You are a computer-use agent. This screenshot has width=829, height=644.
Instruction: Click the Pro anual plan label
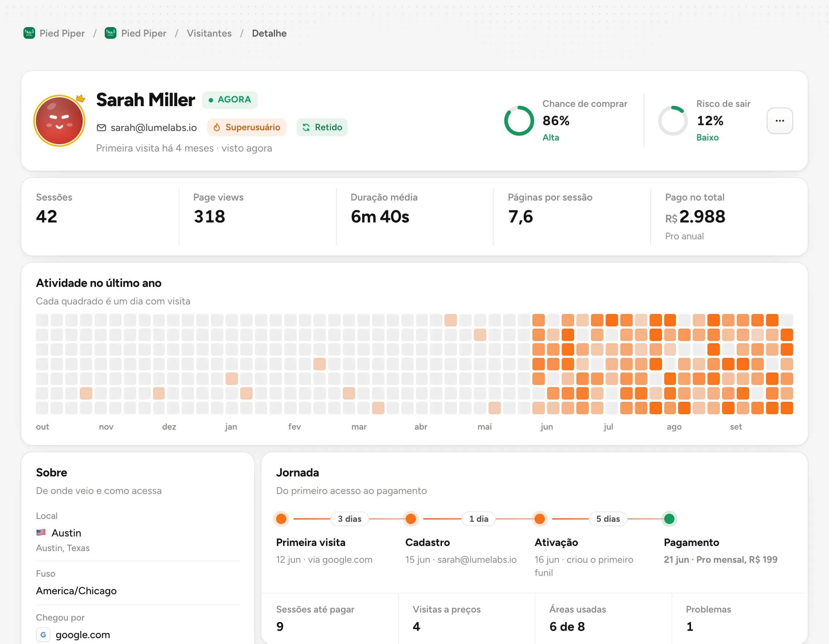pos(684,236)
